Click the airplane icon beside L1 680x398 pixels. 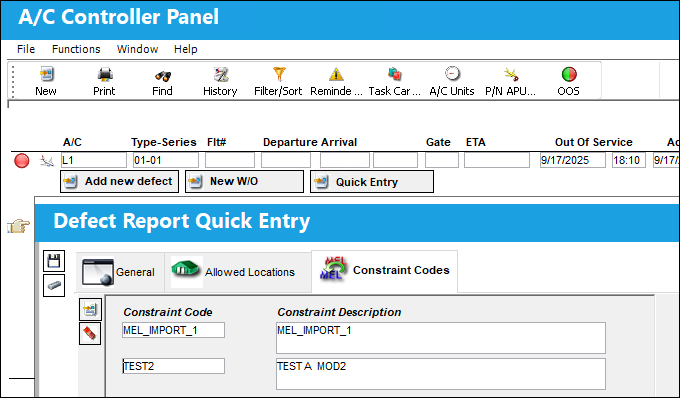coord(46,161)
